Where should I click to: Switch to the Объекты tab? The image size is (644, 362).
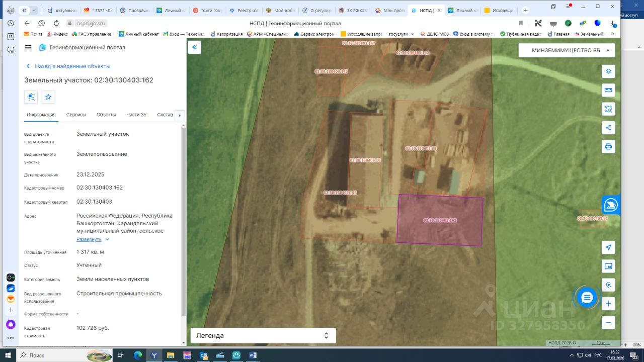coord(106,115)
